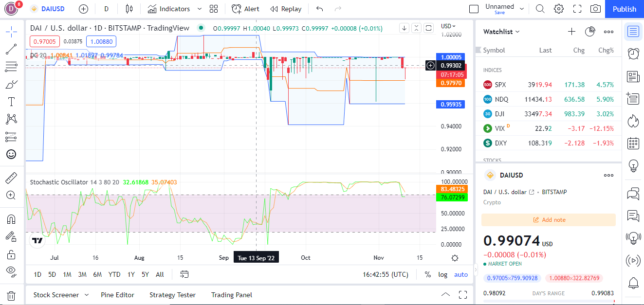Open the Alert creation button

(245, 9)
